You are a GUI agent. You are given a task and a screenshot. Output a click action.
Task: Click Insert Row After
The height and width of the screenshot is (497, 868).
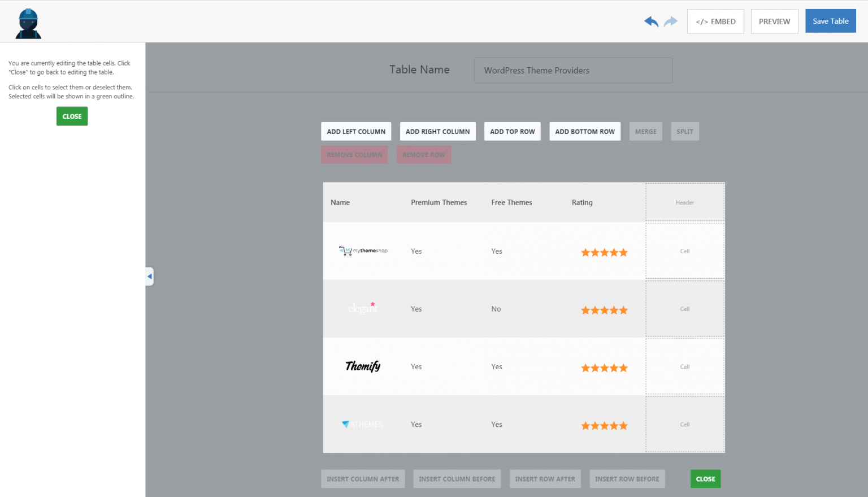point(545,479)
